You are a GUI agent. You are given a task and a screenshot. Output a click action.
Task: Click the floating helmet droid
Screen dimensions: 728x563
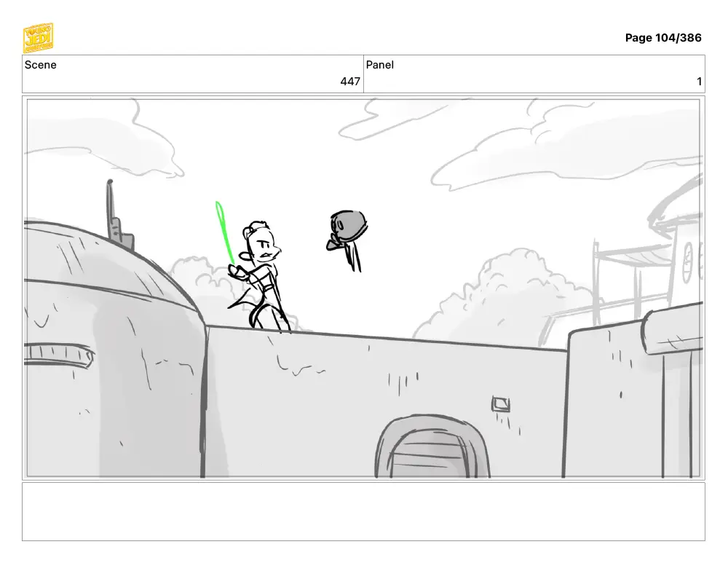coord(347,238)
